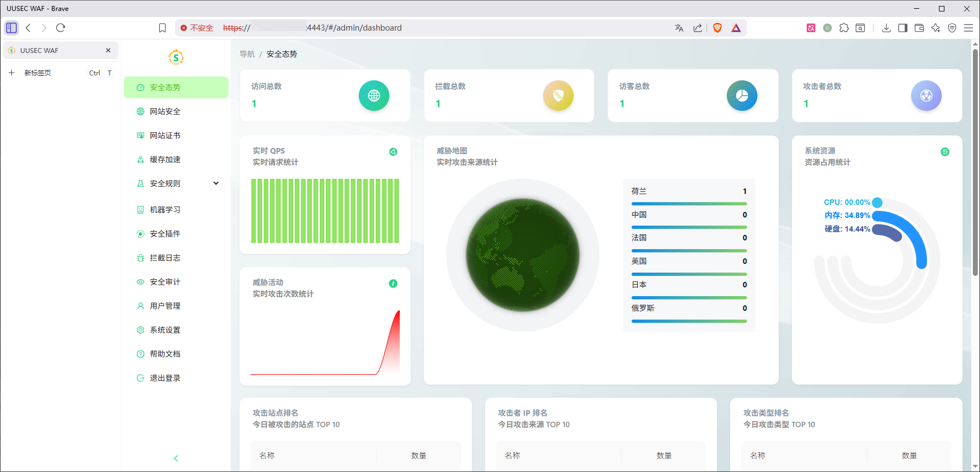Open Brave Wallet icon
Screen dimensions: 980x472
pyautogui.click(x=919, y=28)
